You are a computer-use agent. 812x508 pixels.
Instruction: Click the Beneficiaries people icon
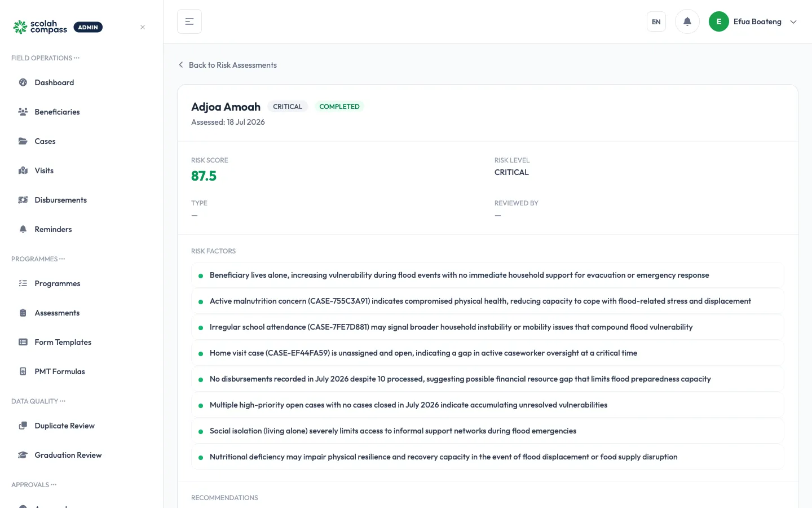tap(23, 112)
